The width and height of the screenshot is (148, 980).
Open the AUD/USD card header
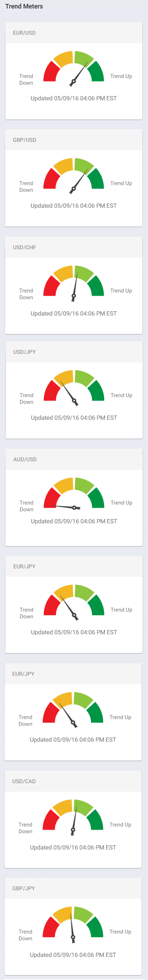point(74,459)
